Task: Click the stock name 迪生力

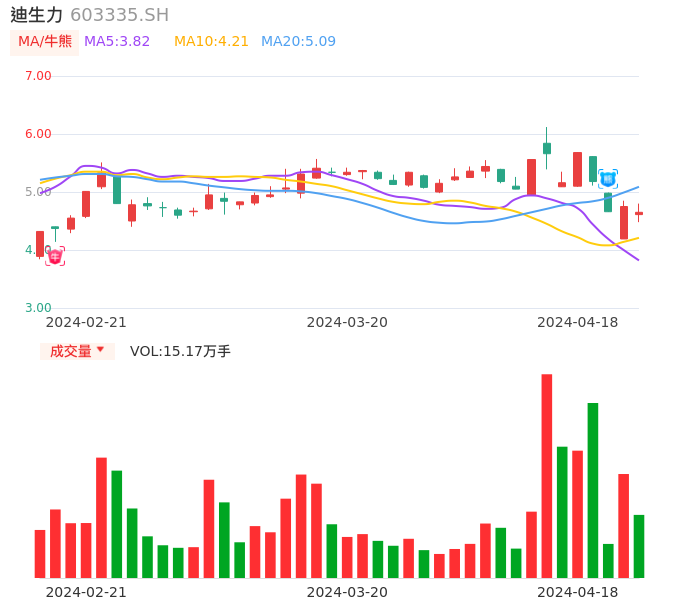Action: (x=37, y=15)
